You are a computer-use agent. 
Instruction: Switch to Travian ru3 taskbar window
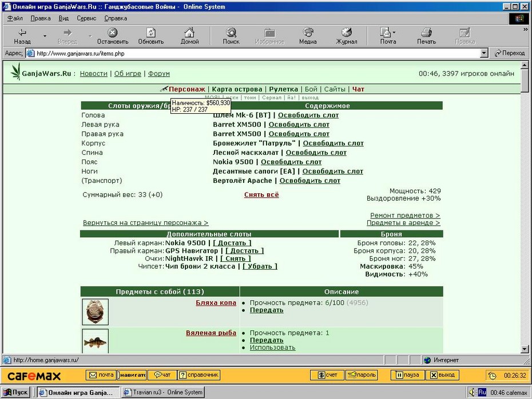tap(163, 392)
